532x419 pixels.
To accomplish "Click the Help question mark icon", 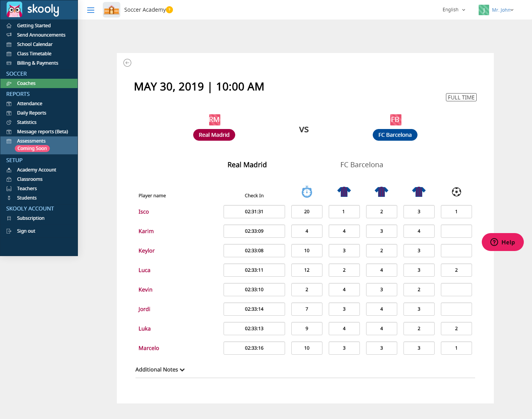I will coord(494,242).
